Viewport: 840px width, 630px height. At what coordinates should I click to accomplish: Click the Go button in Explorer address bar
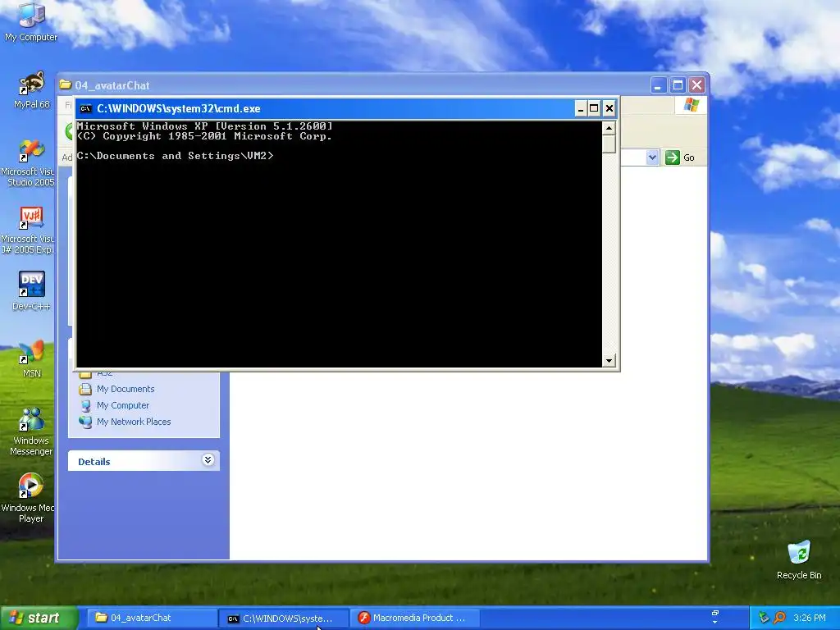[680, 157]
